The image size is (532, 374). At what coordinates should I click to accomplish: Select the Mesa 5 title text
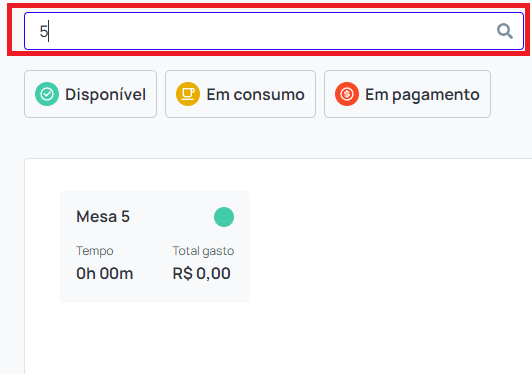tap(103, 217)
